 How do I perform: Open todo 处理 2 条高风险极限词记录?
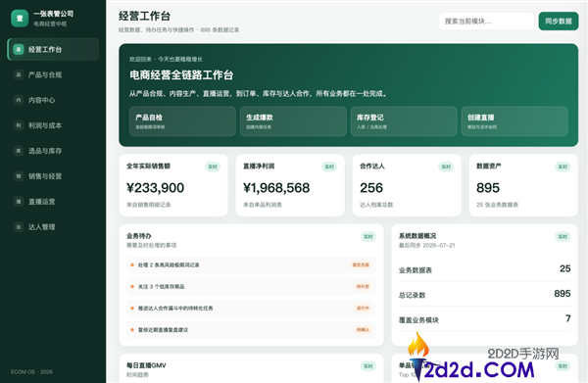coord(251,264)
